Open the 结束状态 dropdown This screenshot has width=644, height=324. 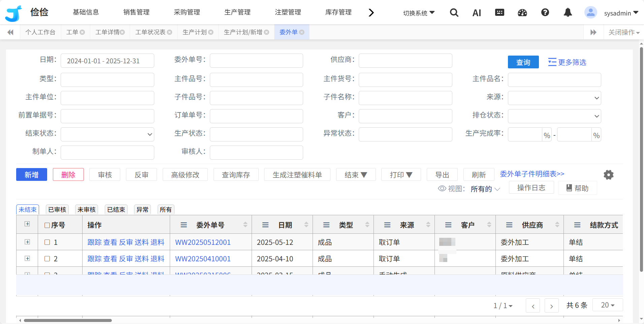point(107,134)
